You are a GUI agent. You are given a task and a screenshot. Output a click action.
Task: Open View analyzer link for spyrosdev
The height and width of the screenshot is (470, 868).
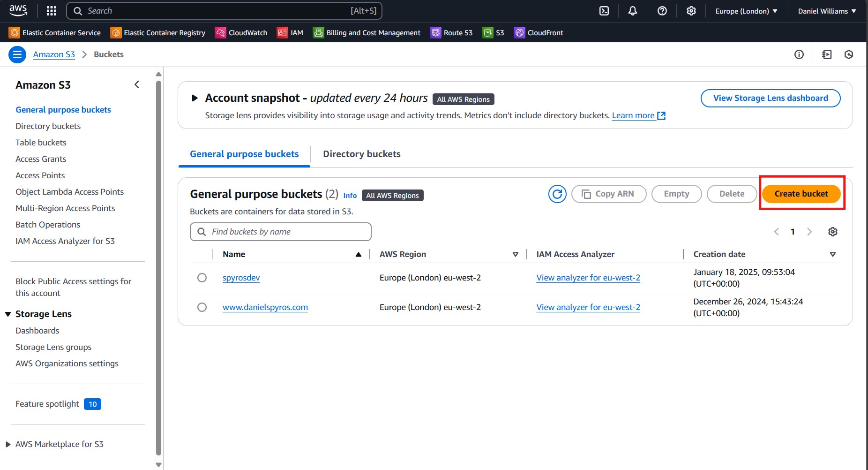point(588,278)
